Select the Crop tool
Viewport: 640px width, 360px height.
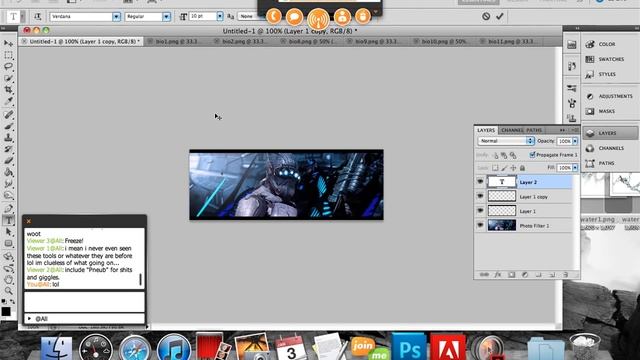pos(9,89)
